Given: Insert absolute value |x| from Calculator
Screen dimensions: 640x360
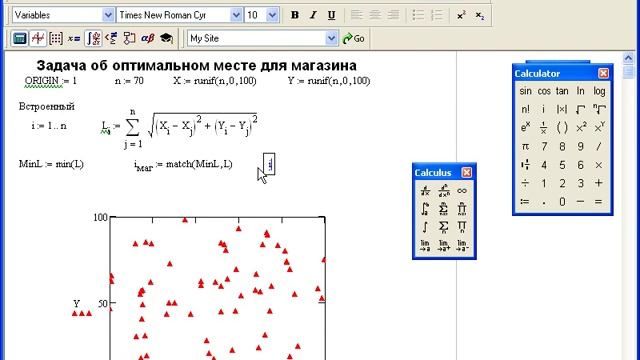Looking at the screenshot, I should (x=562, y=109).
